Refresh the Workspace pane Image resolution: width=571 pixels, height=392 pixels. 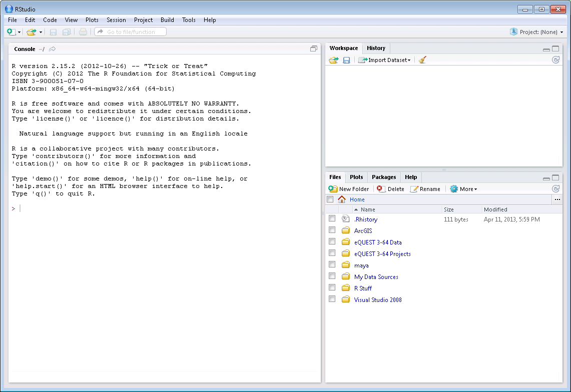(555, 59)
